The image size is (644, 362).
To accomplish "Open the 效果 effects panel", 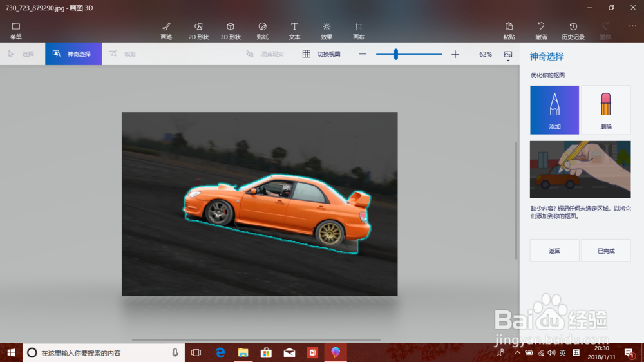I will 327,31.
